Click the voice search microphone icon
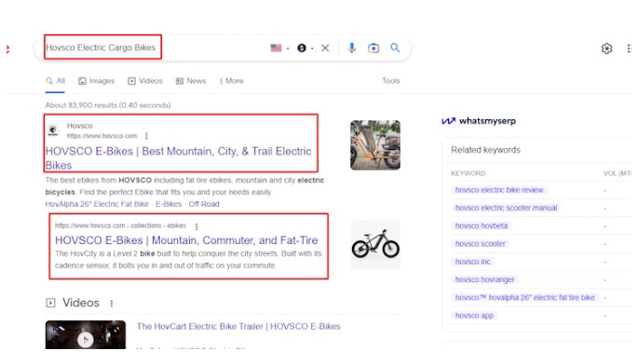Image resolution: width=638 pixels, height=364 pixels. 352,48
